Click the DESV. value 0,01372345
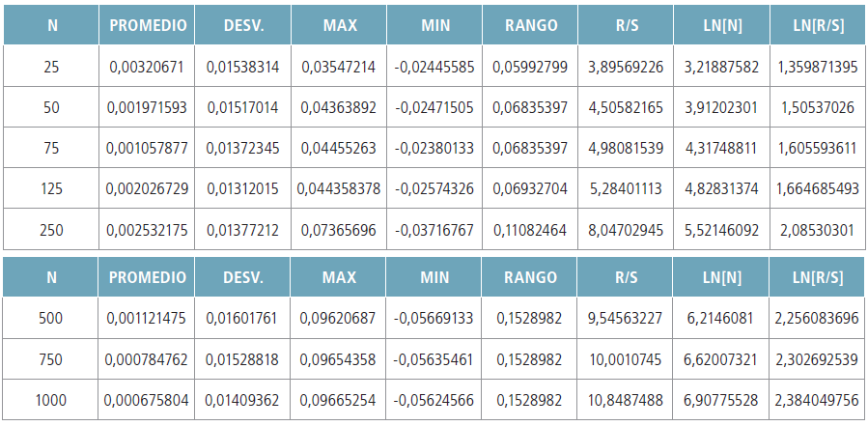Screen dimensions: 868x426 click(x=242, y=148)
